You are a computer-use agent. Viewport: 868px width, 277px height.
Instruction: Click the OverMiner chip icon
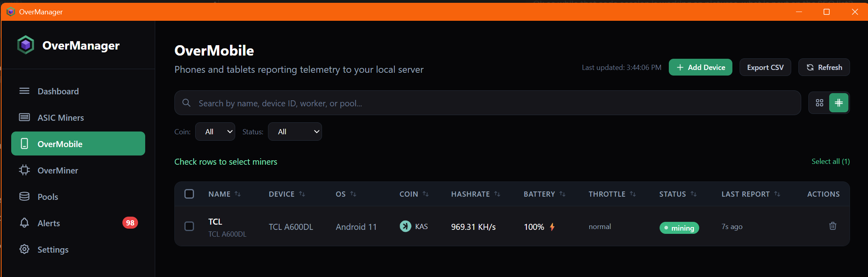coord(24,170)
